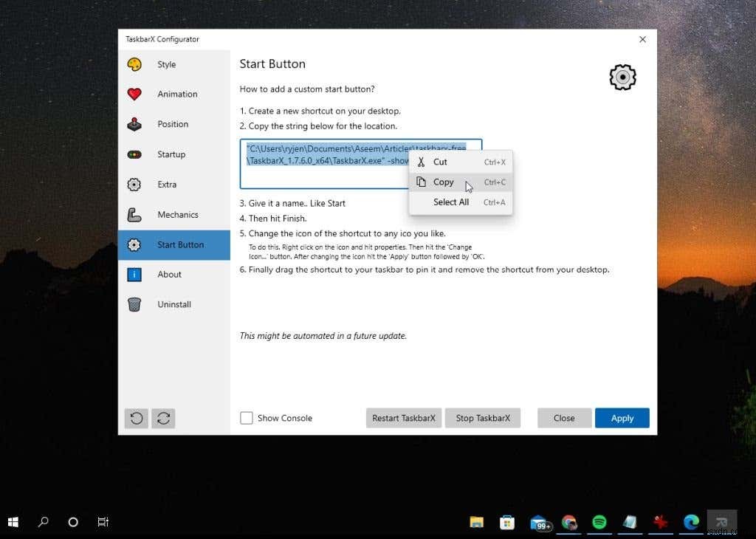Viewport: 756px width, 539px height.
Task: Enable the Show Console checkbox
Action: 246,418
